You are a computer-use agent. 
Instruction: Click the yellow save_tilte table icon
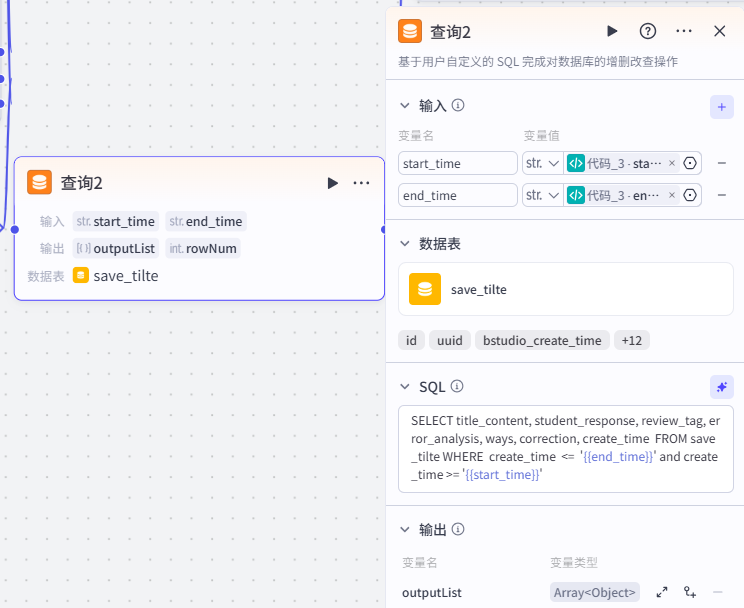click(425, 289)
